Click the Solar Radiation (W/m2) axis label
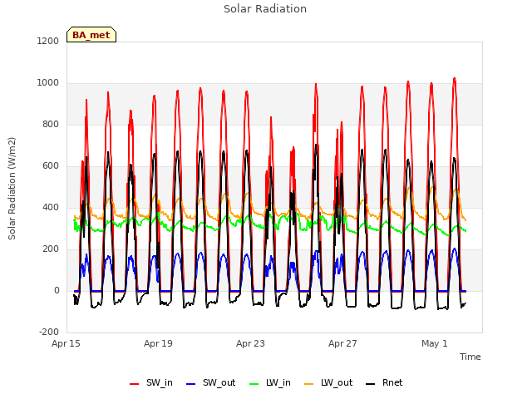 [x=12, y=189]
